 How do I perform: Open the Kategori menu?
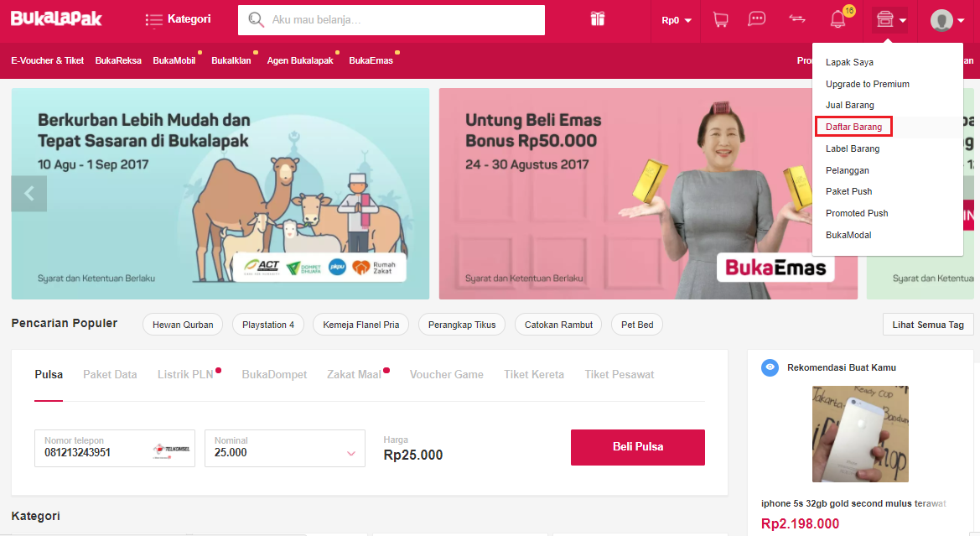click(178, 19)
